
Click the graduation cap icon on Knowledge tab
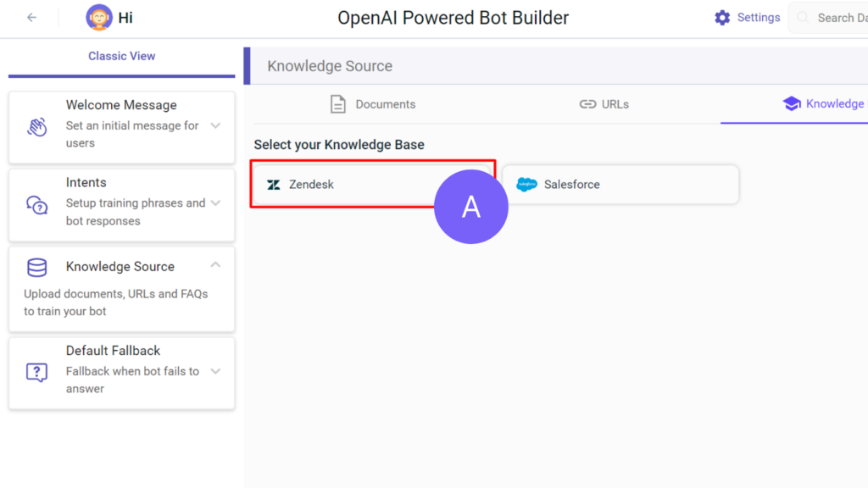click(791, 104)
